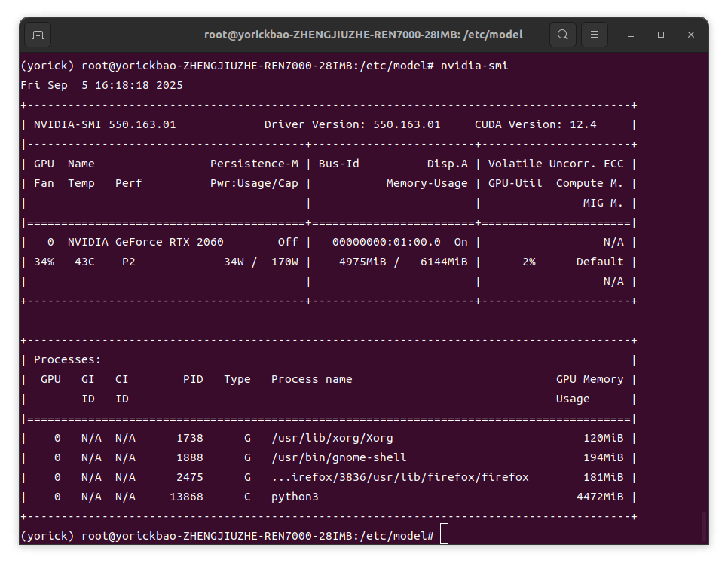Click the 'Memory-Usage' header
Image resolution: width=728 pixels, height=566 pixels.
point(427,183)
